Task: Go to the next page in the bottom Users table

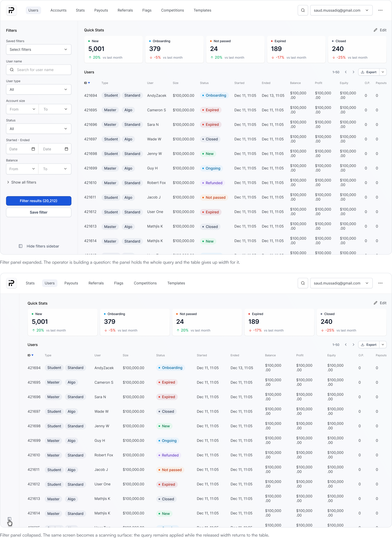Action: (x=353, y=344)
